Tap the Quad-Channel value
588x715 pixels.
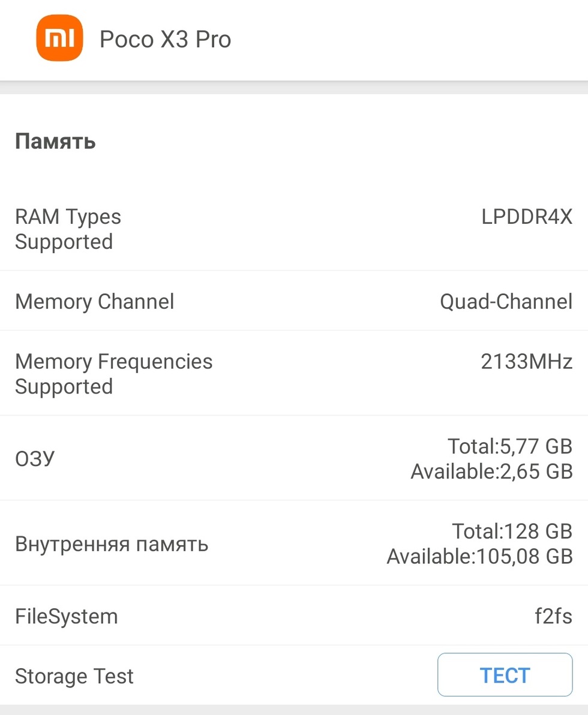(x=506, y=301)
